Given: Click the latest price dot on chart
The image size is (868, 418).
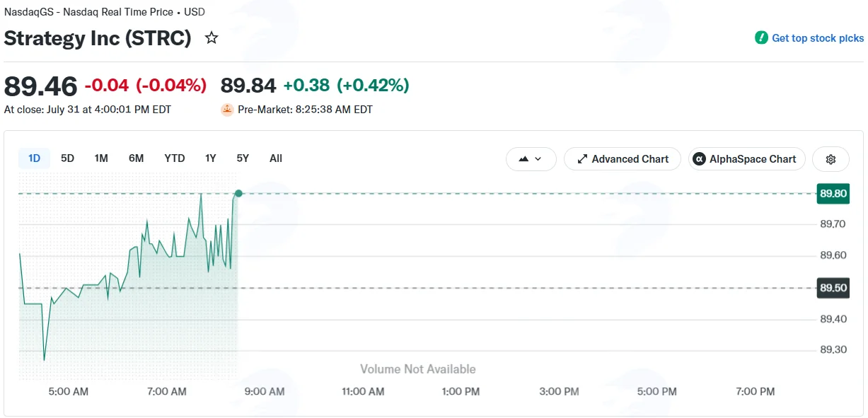Looking at the screenshot, I should [x=238, y=193].
